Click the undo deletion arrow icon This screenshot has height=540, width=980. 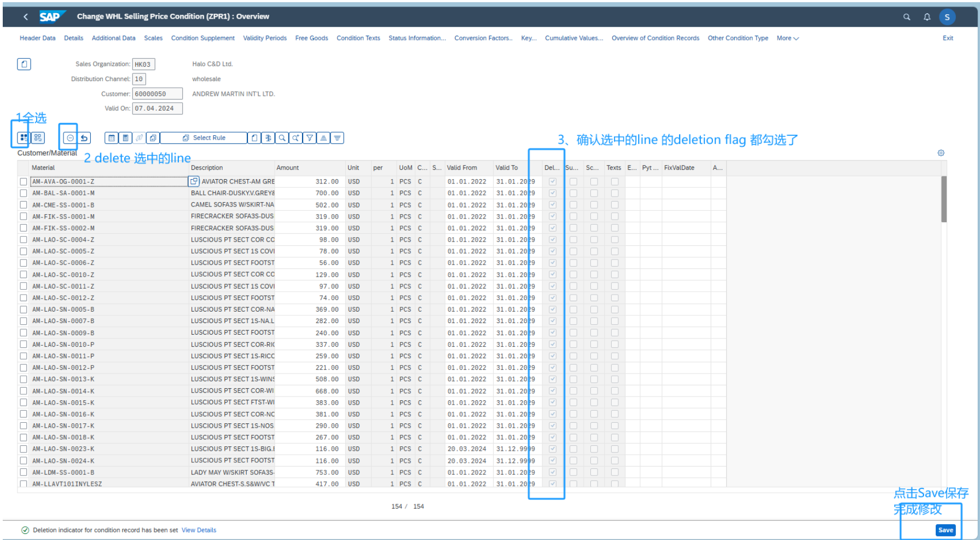coord(84,138)
